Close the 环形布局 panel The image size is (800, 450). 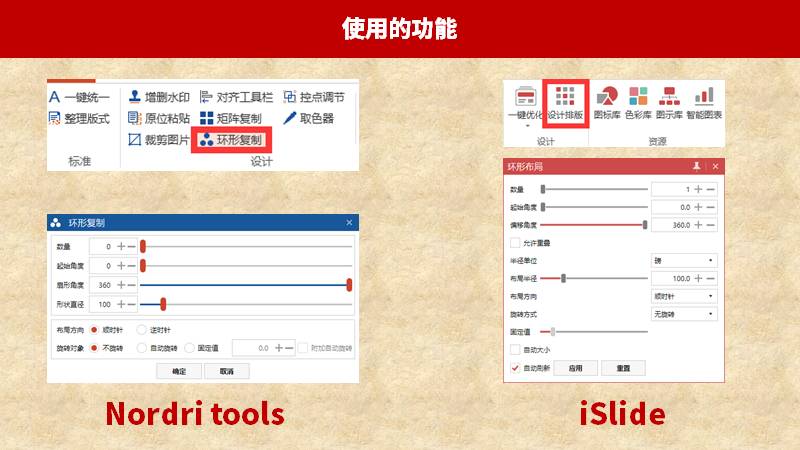(715, 166)
